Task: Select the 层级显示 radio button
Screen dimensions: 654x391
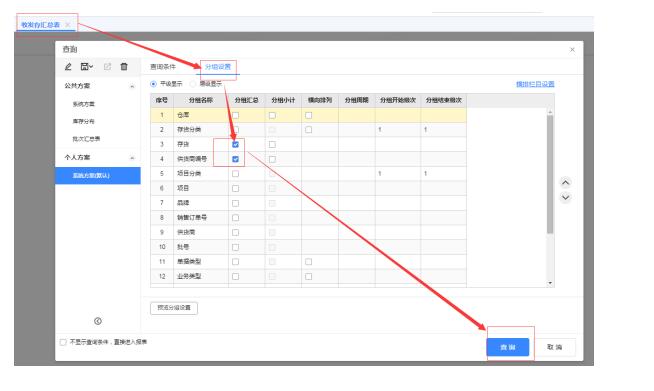Action: click(x=192, y=84)
